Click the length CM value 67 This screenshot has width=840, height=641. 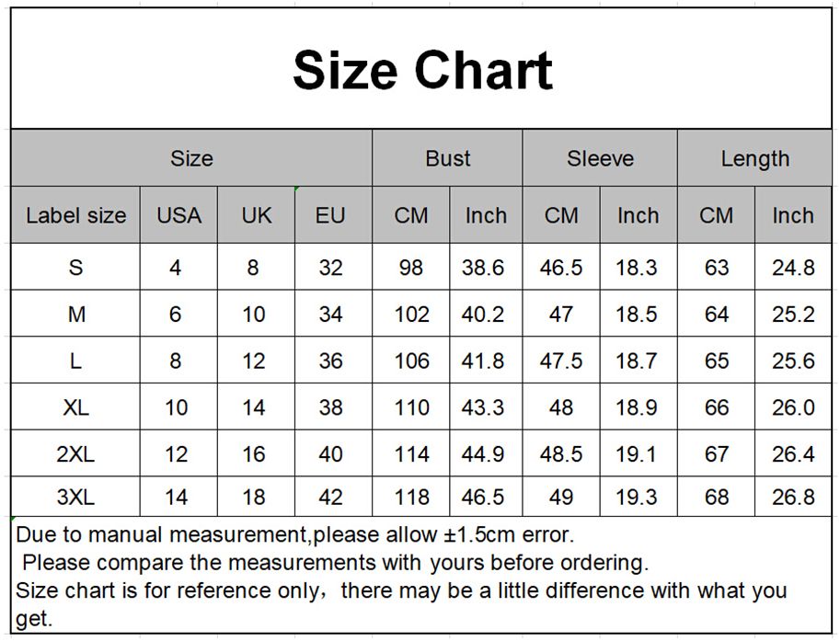[x=716, y=453]
